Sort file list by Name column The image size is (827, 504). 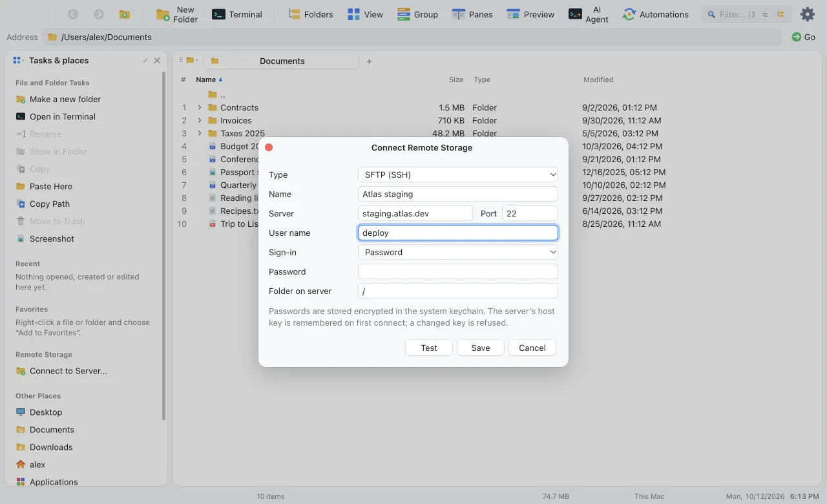209,79
